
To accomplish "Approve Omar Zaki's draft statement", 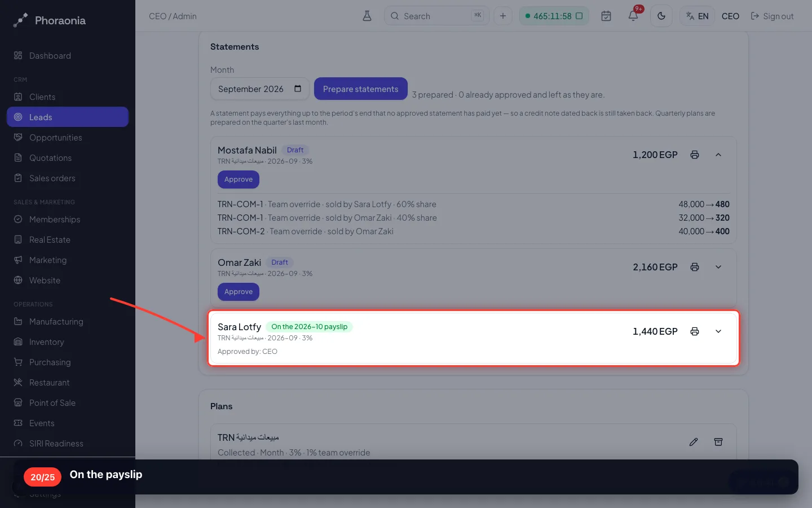I will (239, 292).
